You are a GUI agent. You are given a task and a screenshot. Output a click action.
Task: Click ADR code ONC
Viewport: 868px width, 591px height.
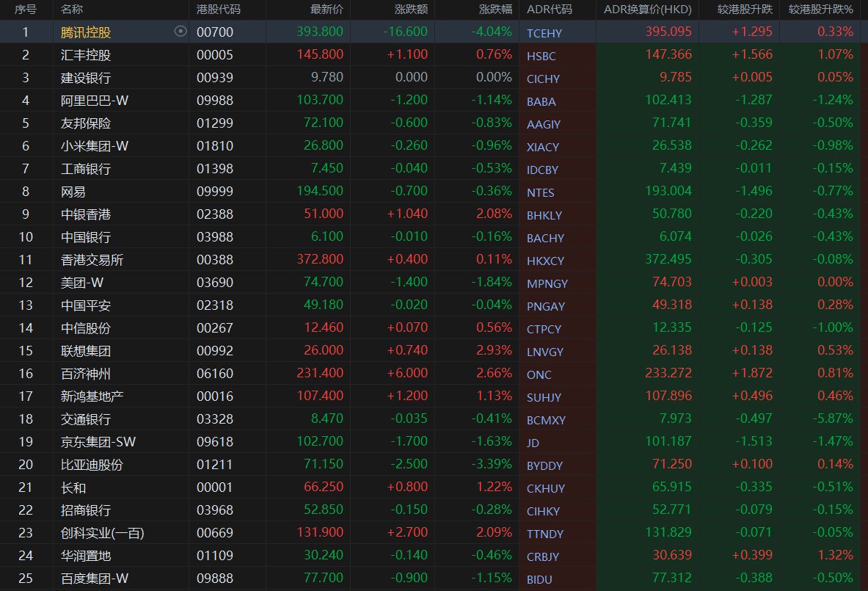(x=539, y=374)
